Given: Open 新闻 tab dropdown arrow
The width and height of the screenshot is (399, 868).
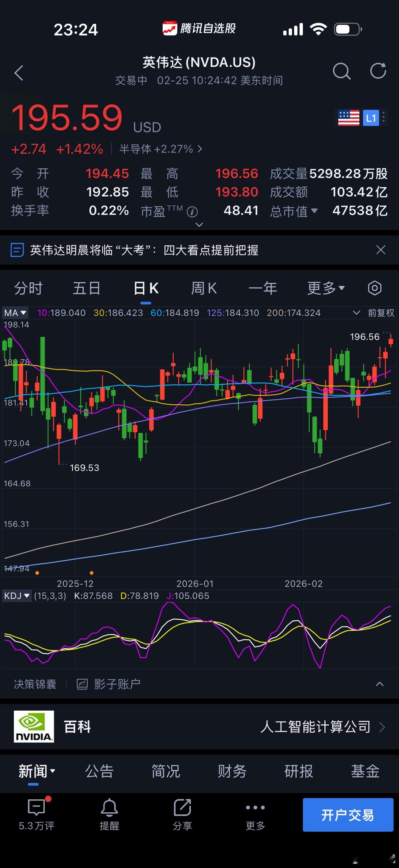Looking at the screenshot, I should click(53, 771).
